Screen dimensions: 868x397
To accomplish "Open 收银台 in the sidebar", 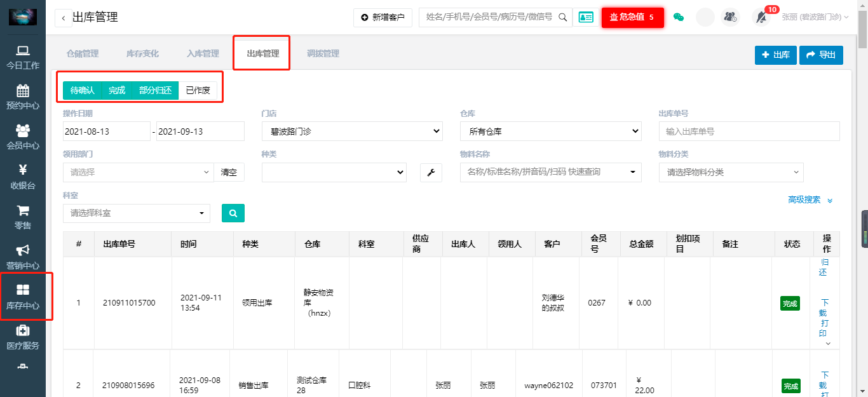I will (x=23, y=177).
